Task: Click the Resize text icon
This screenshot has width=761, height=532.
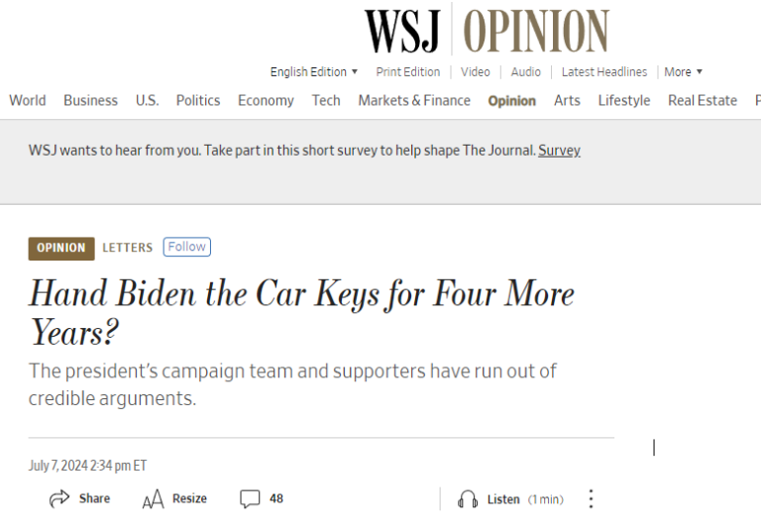Action: pos(153,499)
